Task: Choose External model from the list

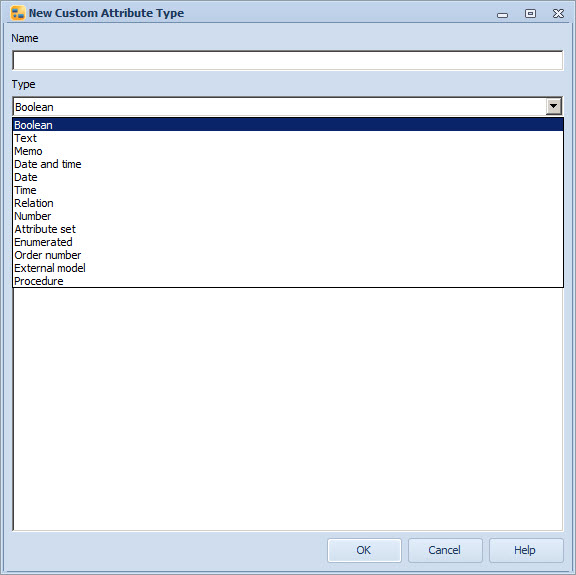Action: pos(288,268)
